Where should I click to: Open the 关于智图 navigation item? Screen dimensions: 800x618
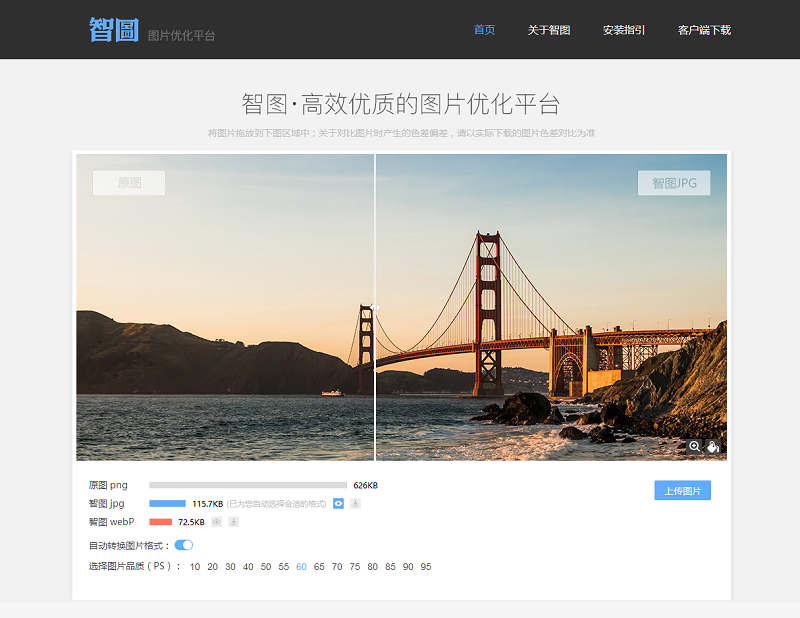(549, 30)
